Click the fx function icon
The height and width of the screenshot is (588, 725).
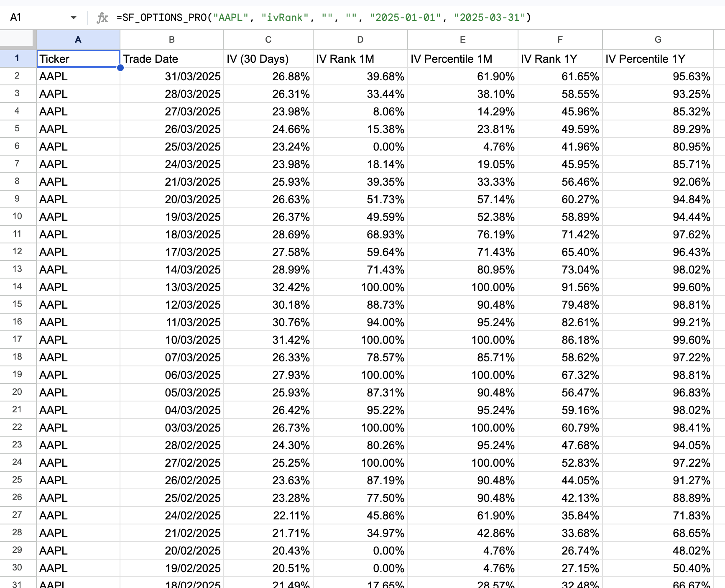point(102,18)
